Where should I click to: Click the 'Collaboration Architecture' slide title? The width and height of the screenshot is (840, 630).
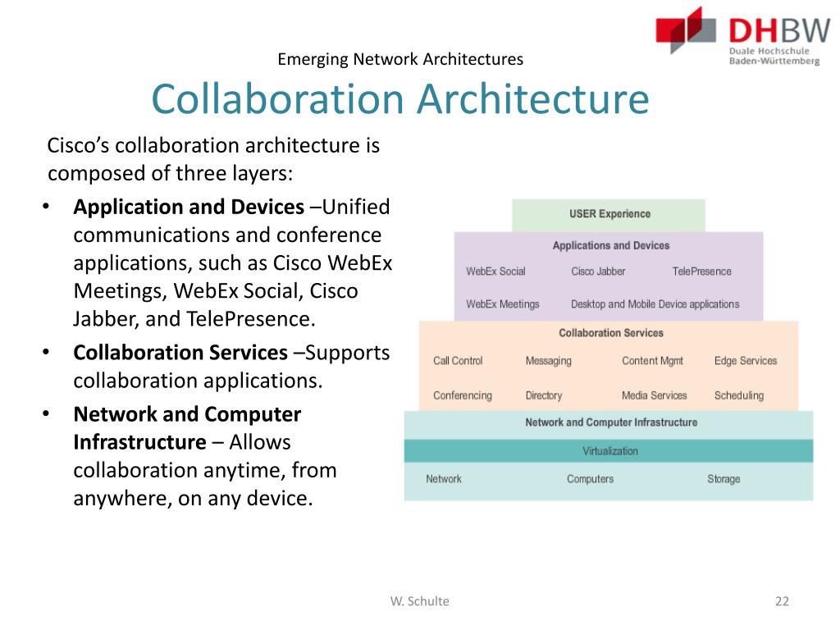[x=400, y=99]
